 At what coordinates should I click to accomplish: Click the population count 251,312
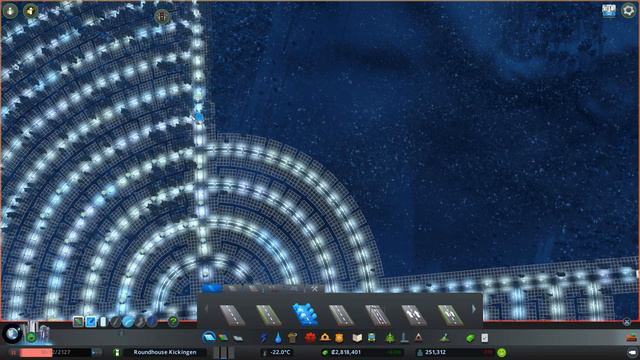435,352
